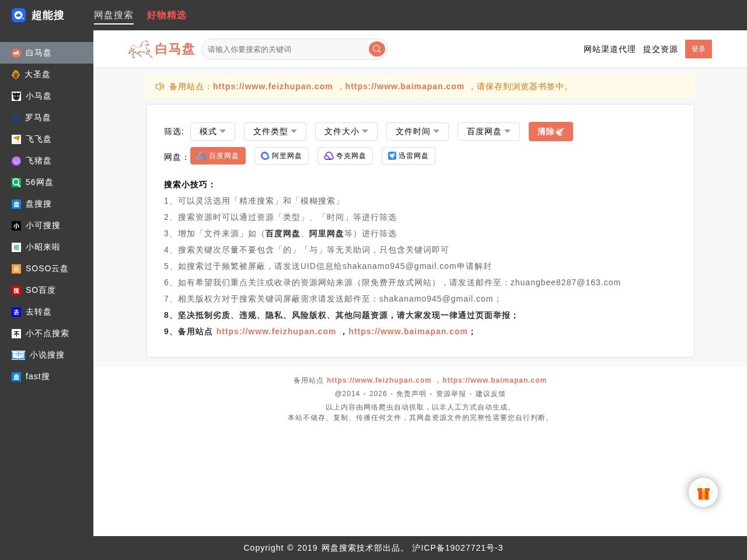Select the 网盘搜索 tab
The height and width of the screenshot is (560, 747).
click(x=113, y=15)
